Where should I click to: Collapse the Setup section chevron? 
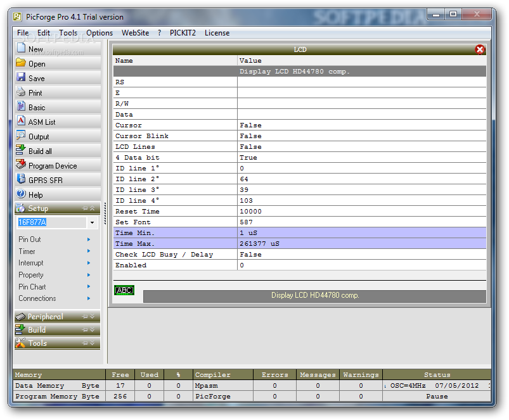(93, 208)
